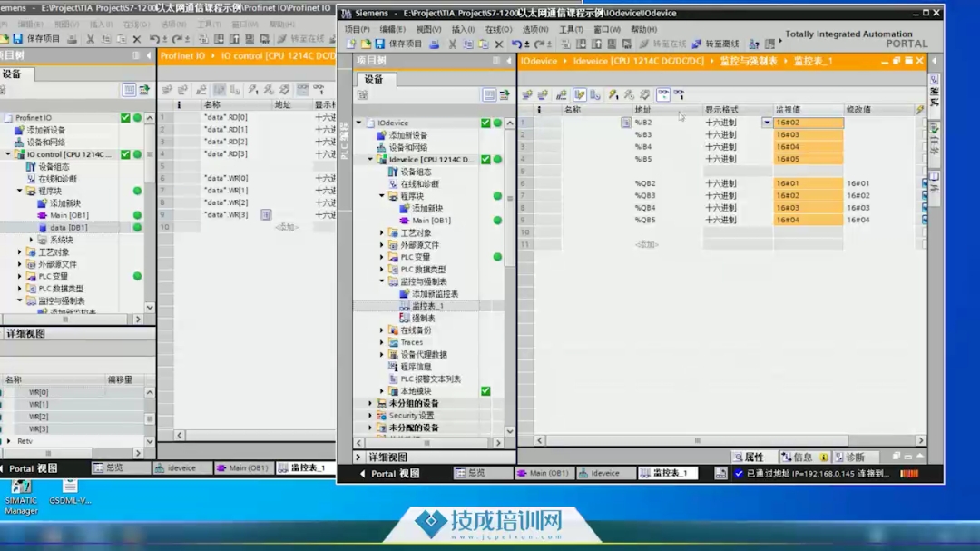The height and width of the screenshot is (551, 980).
Task: Click the new project icon in IOdevice toolbar
Action: point(351,44)
